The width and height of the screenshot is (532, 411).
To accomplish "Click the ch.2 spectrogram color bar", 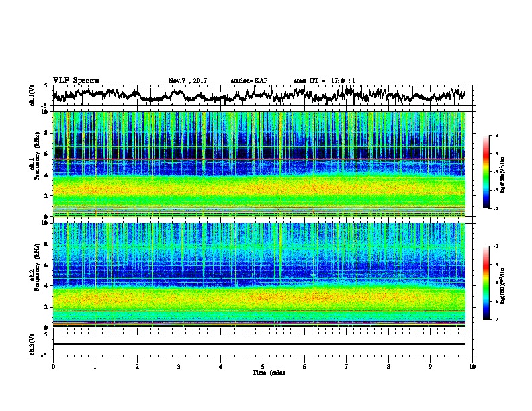I will (486, 283).
